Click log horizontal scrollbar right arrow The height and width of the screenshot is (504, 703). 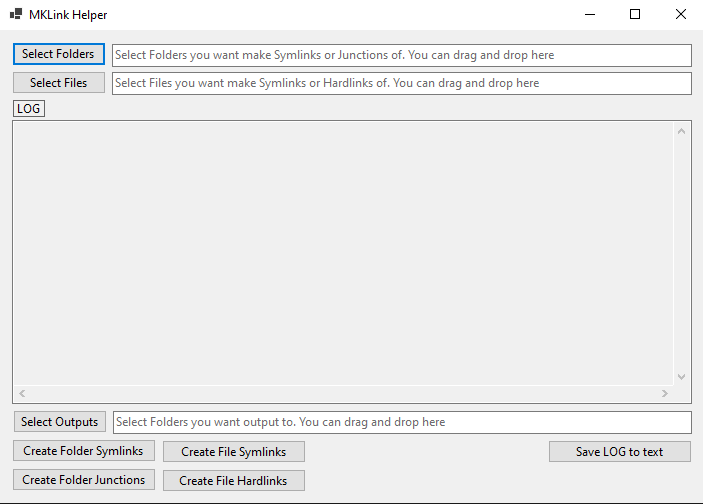(x=665, y=393)
